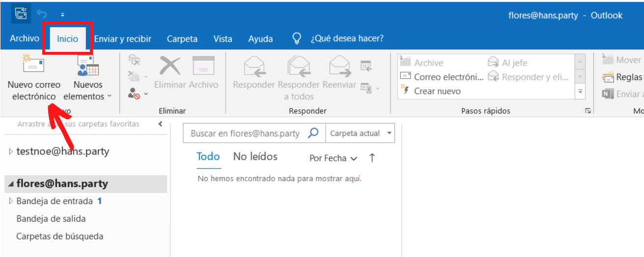The image size is (644, 257).
Task: Open the Customize Quick Access Toolbar dropdown
Action: tap(62, 15)
